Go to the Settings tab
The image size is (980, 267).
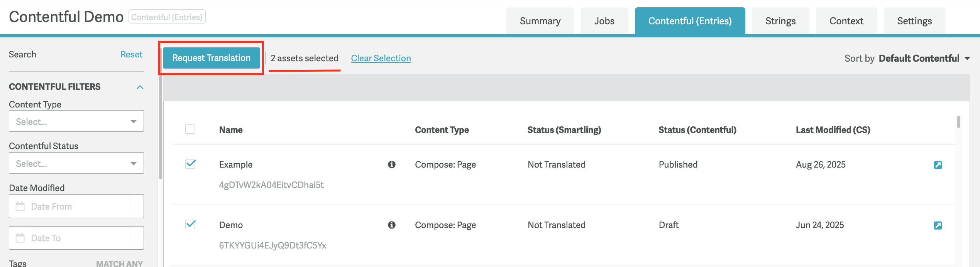click(914, 21)
